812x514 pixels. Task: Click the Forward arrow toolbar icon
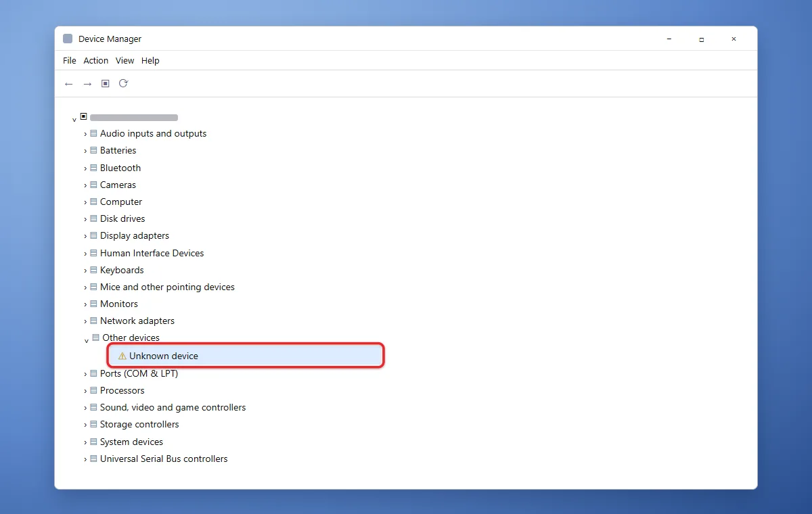(x=87, y=84)
